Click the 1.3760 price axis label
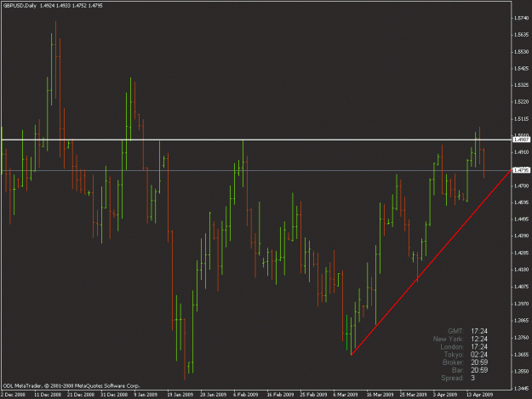Screen dimensions: 532x399 click(522, 337)
